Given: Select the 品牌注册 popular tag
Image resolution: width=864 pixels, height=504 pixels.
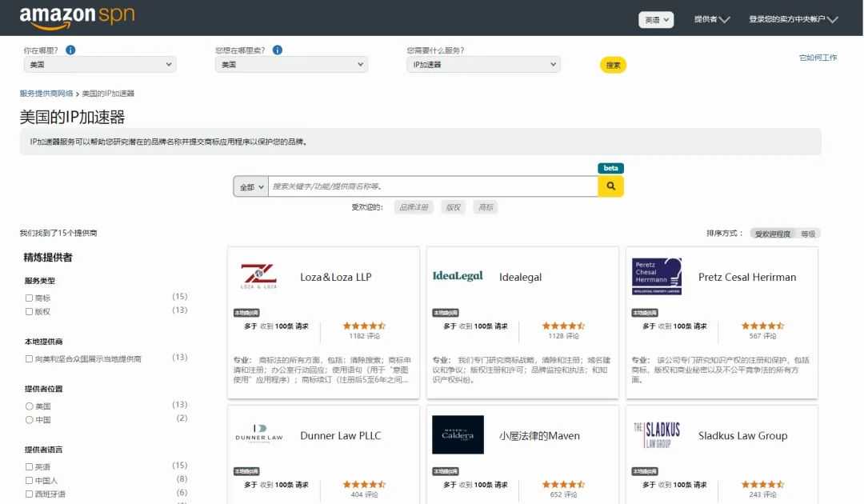Looking at the screenshot, I should point(414,207).
